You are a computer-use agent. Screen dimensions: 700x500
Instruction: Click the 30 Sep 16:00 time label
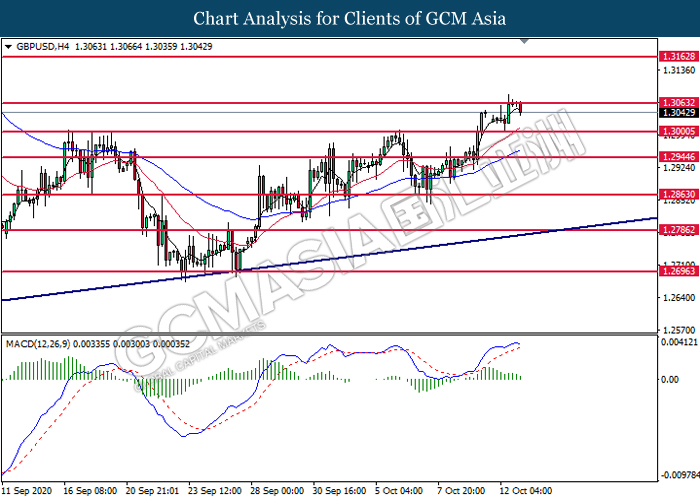339,491
